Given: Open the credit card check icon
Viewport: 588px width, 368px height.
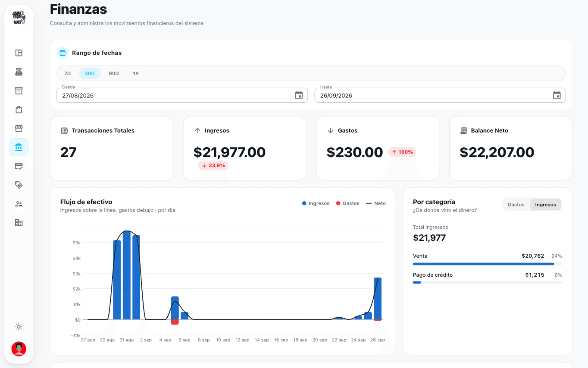Looking at the screenshot, I should point(19,166).
